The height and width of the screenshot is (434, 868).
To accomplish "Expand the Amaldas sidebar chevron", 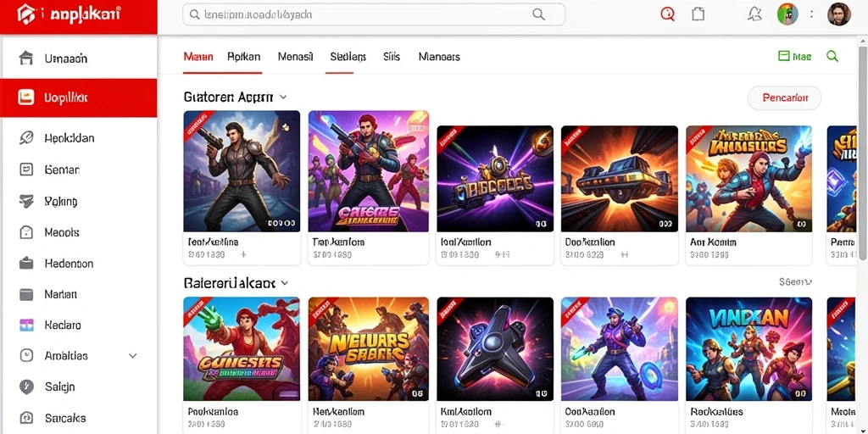I will pos(133,356).
